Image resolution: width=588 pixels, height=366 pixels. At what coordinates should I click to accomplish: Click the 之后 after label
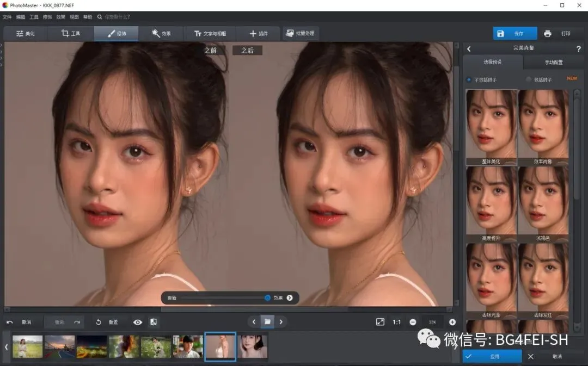(x=247, y=50)
